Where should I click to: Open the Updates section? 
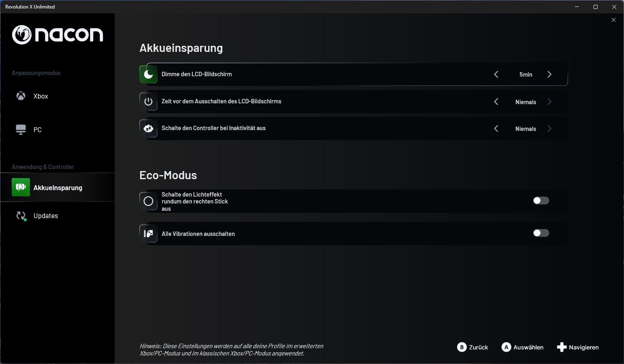[x=45, y=216]
